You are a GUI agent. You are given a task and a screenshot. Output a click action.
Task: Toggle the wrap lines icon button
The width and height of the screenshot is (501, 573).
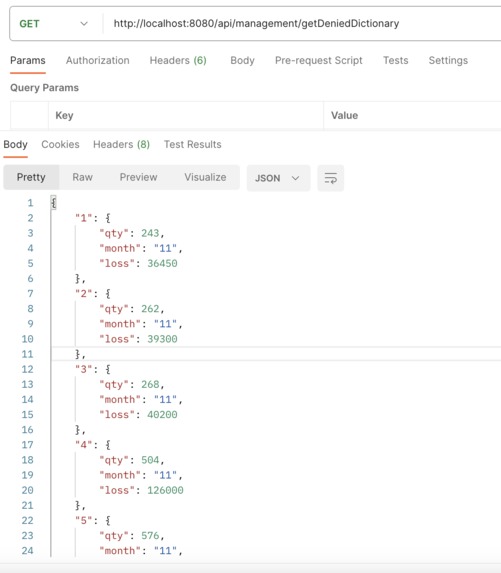pos(330,178)
